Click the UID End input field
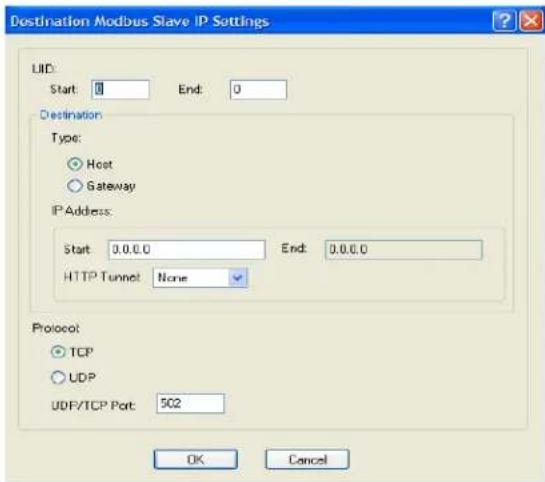 (258, 90)
